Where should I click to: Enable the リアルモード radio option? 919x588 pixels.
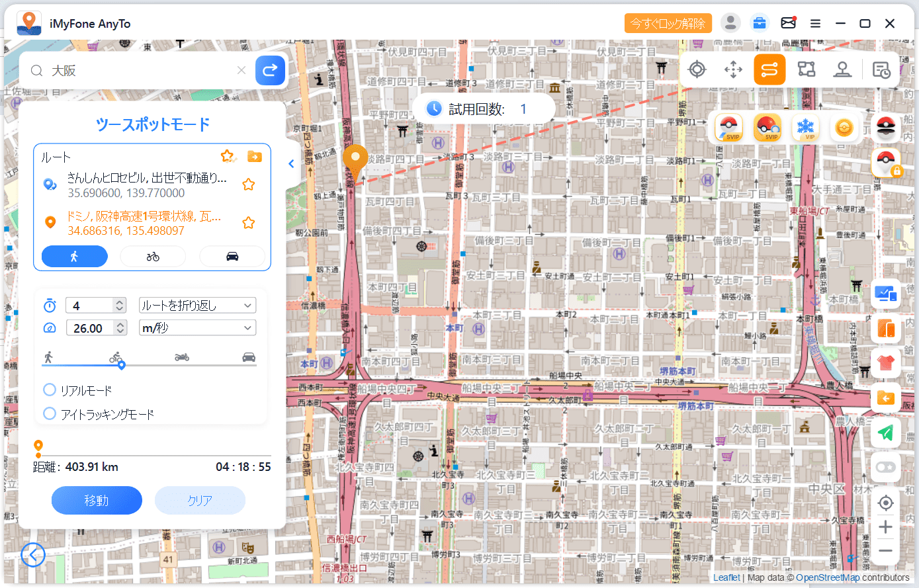50,390
